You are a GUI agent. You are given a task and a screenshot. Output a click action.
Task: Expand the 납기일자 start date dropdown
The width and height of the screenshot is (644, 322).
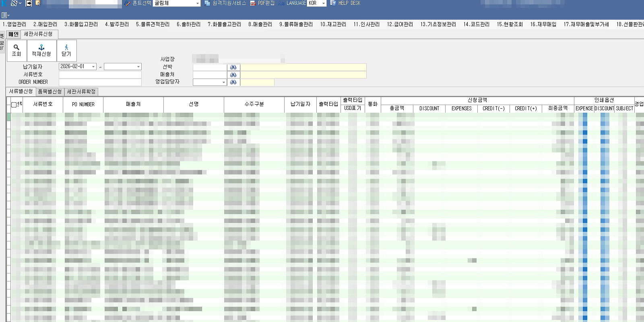coord(93,67)
